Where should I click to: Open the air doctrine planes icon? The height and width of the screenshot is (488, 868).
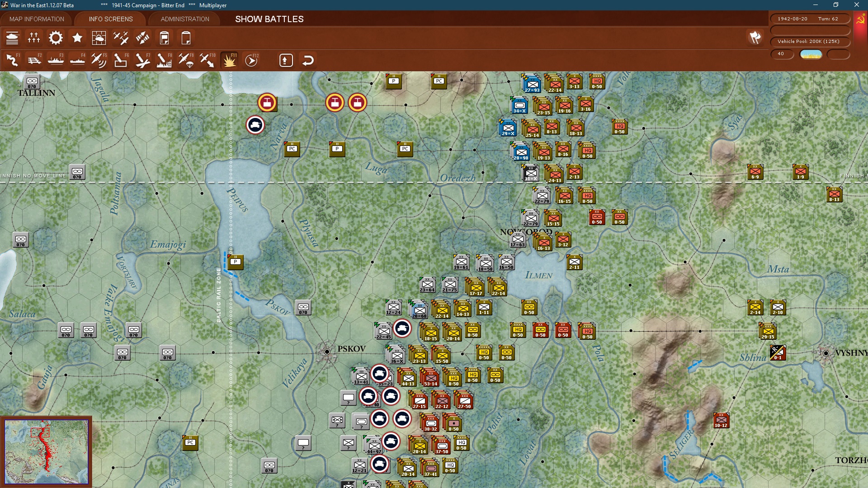(121, 38)
